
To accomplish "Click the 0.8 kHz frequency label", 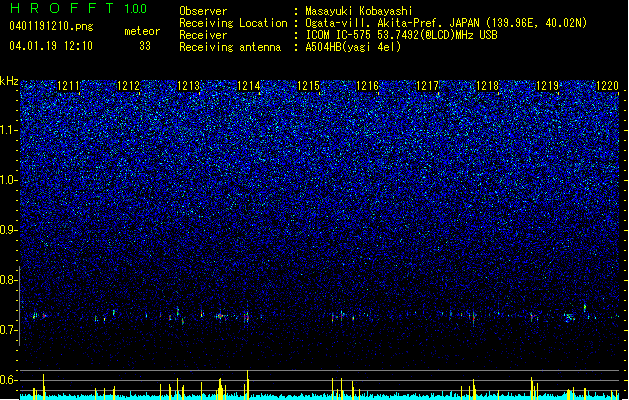I will (8, 280).
